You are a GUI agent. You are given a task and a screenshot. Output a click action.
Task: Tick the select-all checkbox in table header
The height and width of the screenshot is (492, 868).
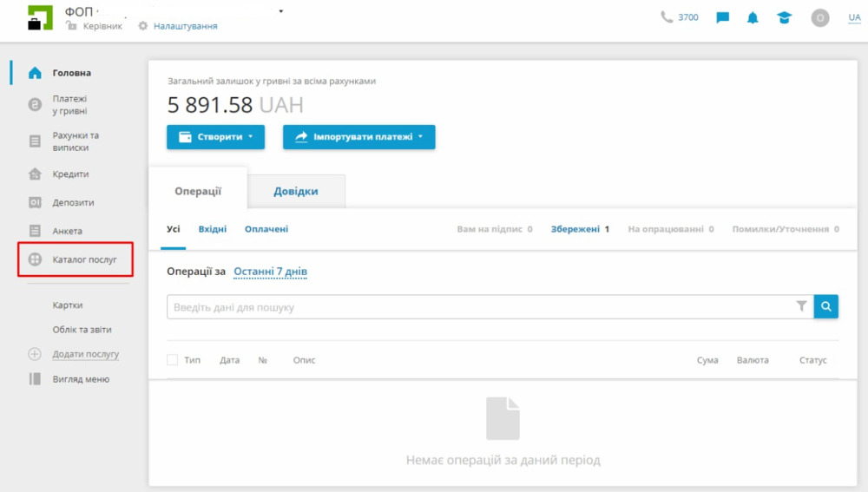172,360
